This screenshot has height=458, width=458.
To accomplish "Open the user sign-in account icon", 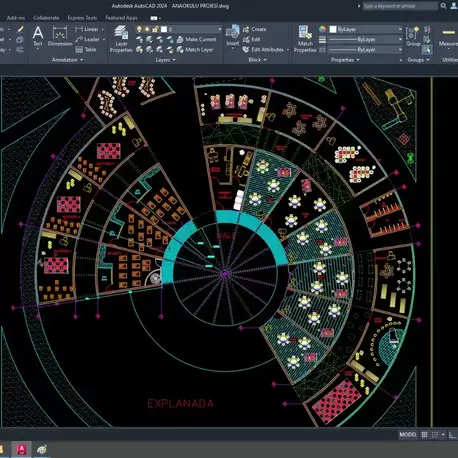I will (454, 6).
